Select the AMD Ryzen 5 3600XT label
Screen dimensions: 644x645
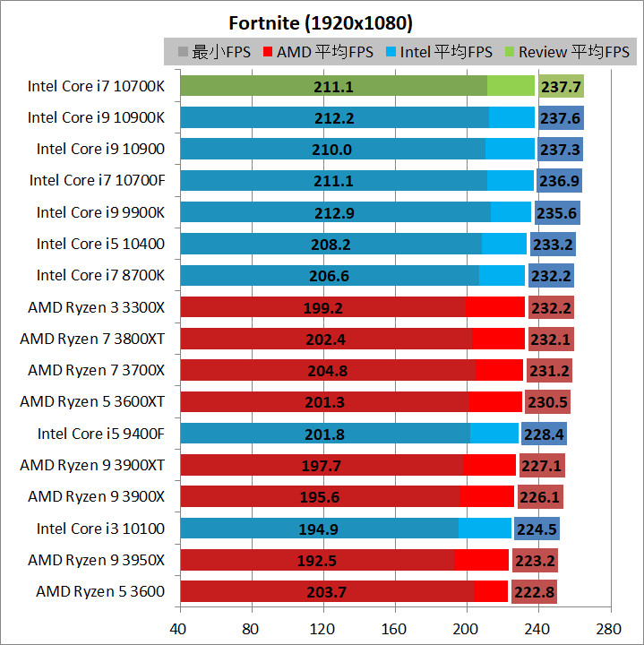click(92, 401)
